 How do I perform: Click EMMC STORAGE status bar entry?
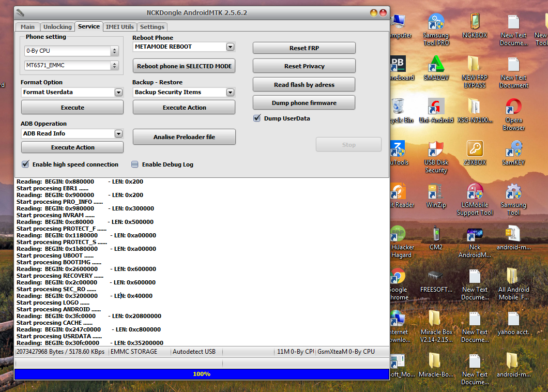(x=134, y=352)
